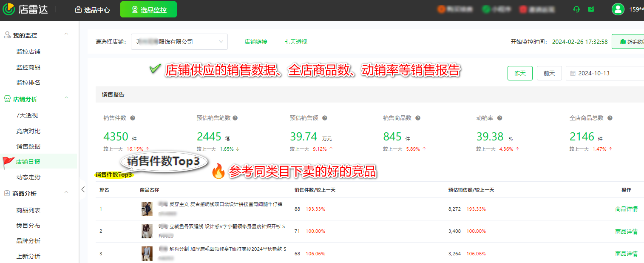Open the user avatar icon
The width and height of the screenshot is (644, 263).
[x=618, y=9]
